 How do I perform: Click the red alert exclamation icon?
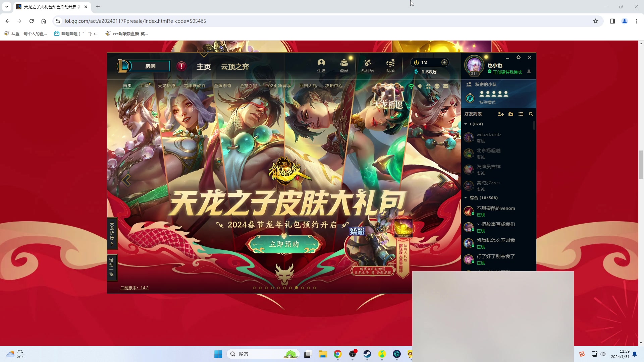181,66
